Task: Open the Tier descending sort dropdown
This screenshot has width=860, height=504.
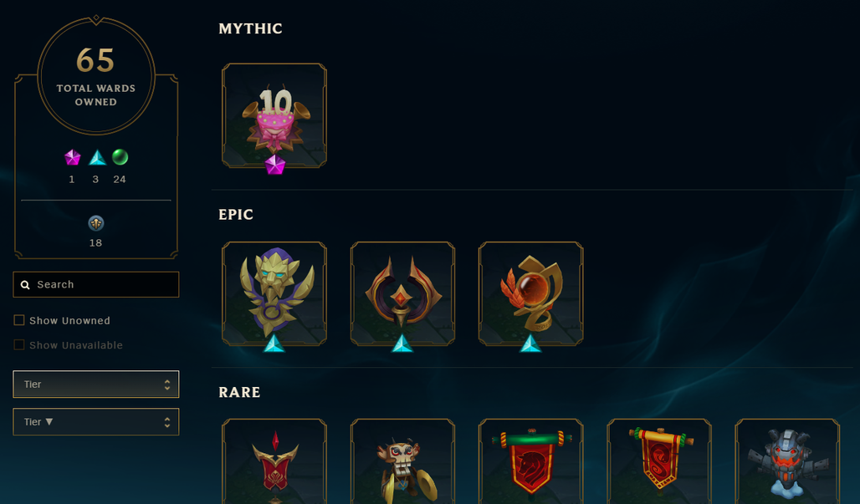Action: click(x=96, y=422)
